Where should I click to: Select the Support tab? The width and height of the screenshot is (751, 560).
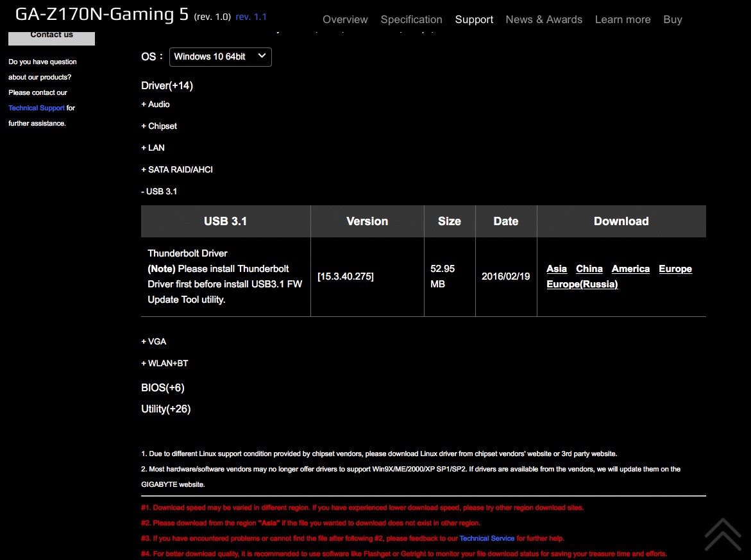[x=474, y=20]
